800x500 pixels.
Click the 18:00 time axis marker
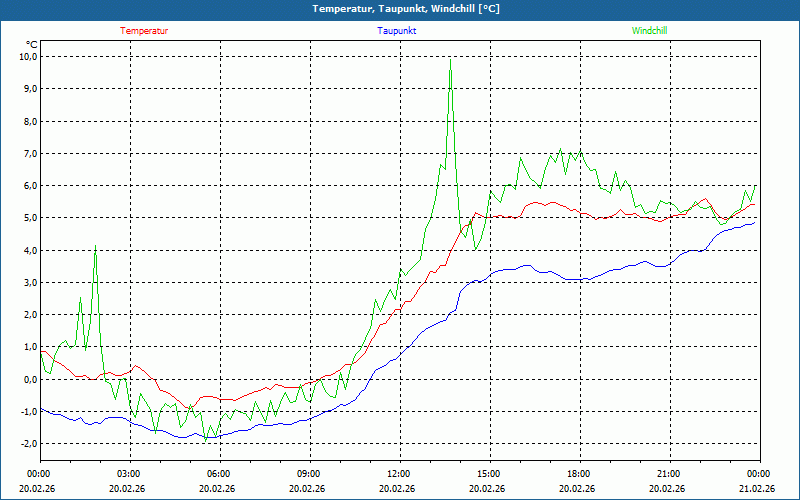[x=578, y=474]
